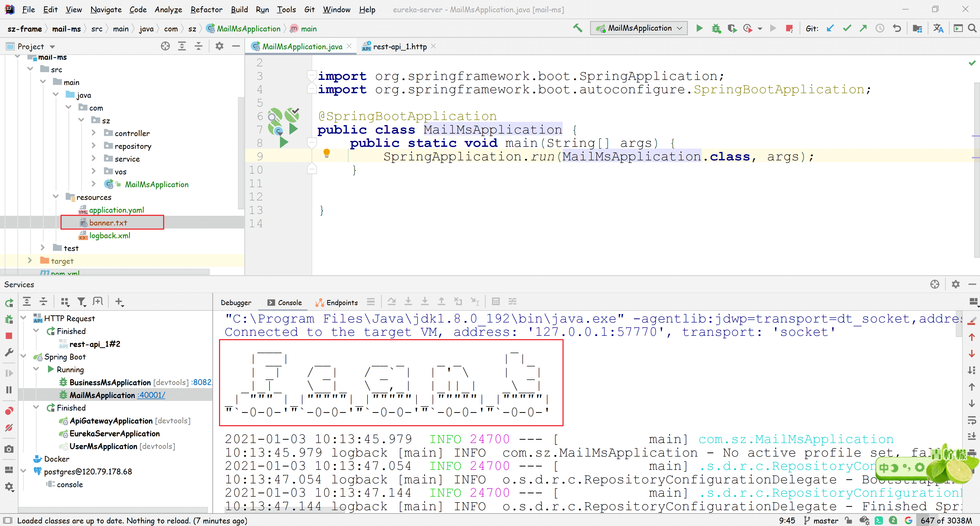Select banner.txt in project tree
The width and height of the screenshot is (980, 526).
point(108,223)
